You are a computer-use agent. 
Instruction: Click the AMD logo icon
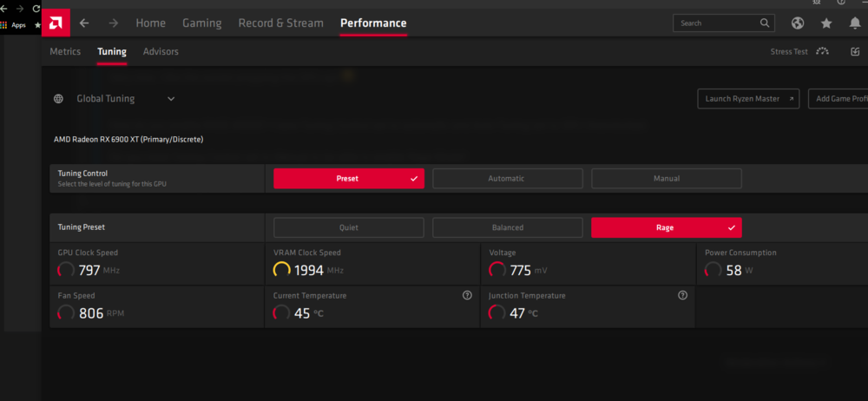pos(56,23)
